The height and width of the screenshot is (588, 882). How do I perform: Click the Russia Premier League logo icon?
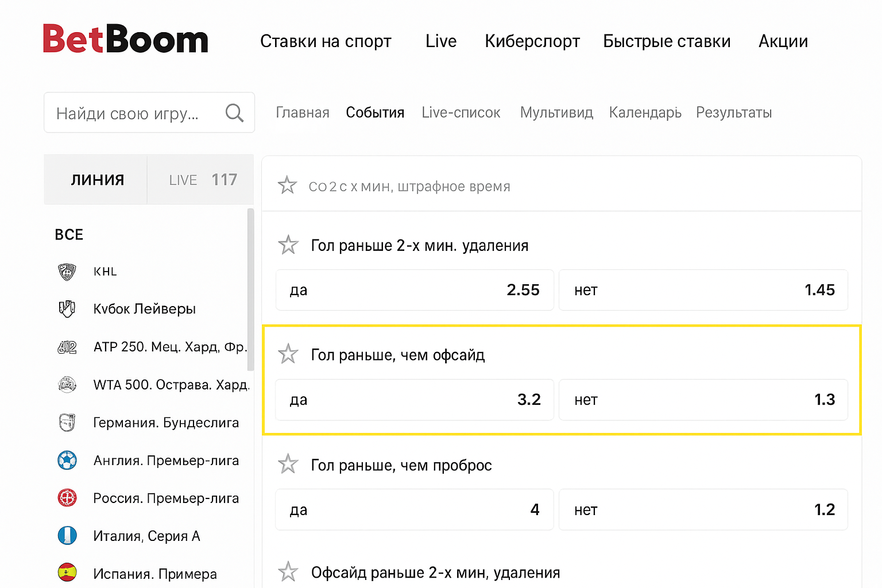67,498
